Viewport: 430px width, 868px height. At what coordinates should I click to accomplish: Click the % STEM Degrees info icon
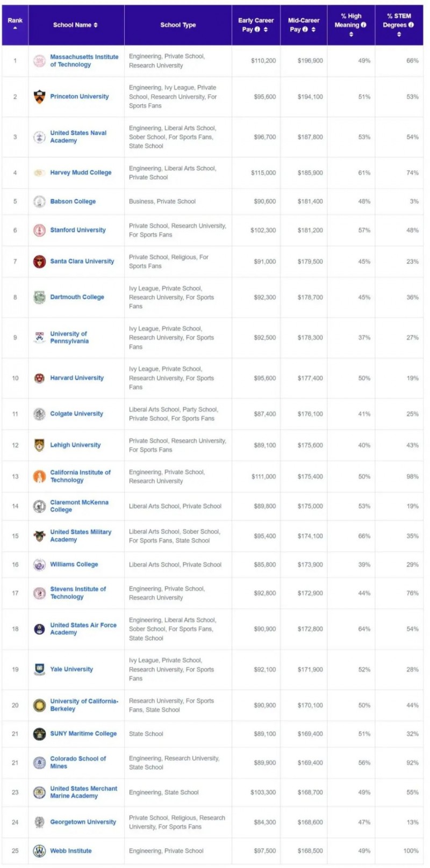411,25
